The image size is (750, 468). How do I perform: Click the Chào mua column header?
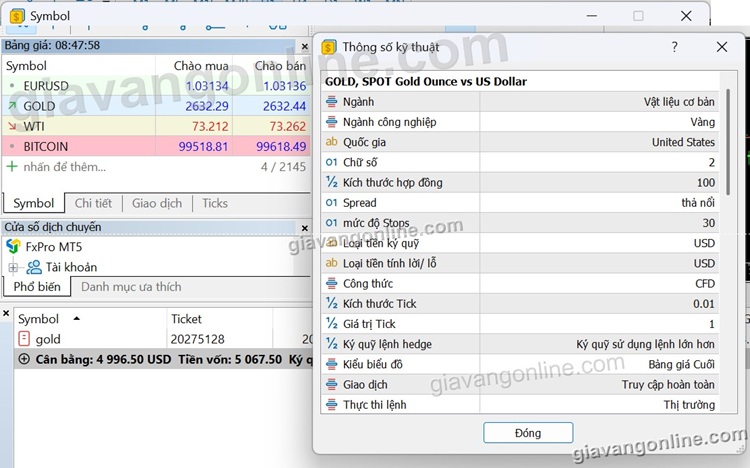pyautogui.click(x=200, y=66)
